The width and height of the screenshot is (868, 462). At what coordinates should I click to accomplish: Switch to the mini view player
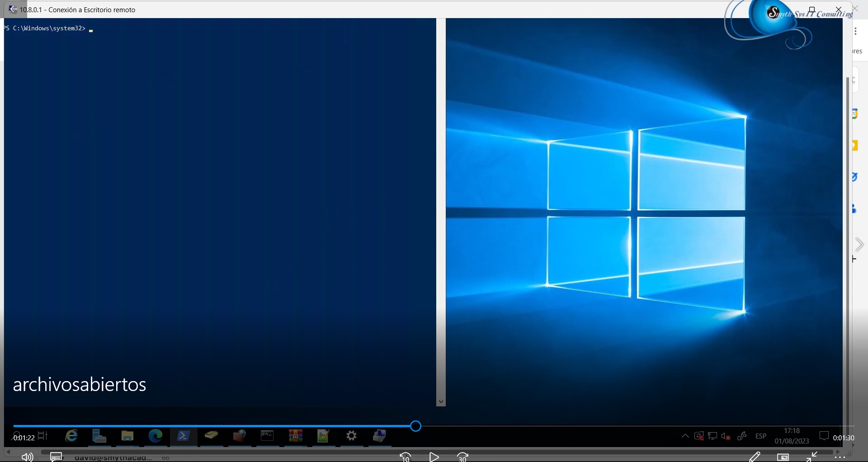[x=783, y=457]
